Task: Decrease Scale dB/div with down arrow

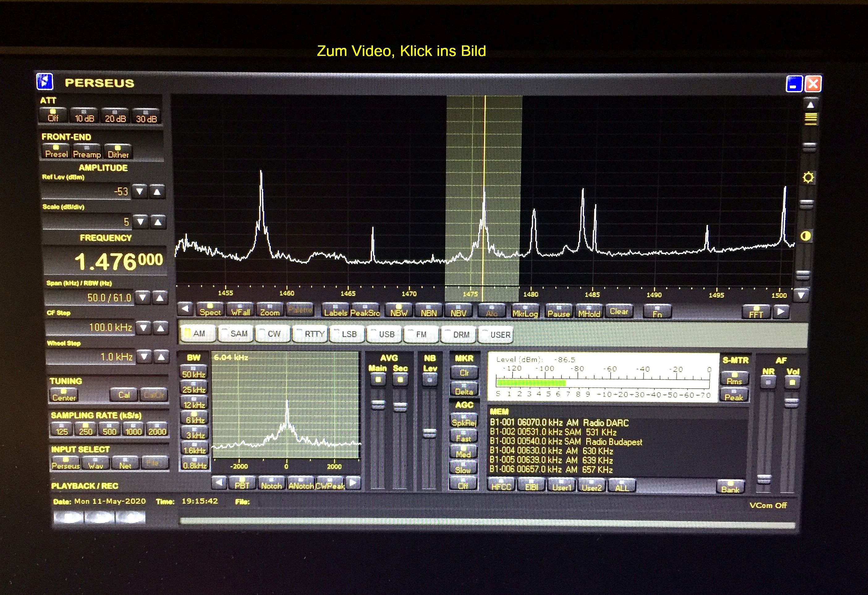Action: point(141,222)
